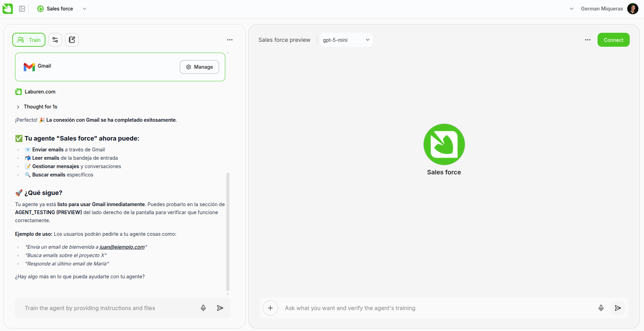Open the notes edit tab icon

click(x=72, y=40)
